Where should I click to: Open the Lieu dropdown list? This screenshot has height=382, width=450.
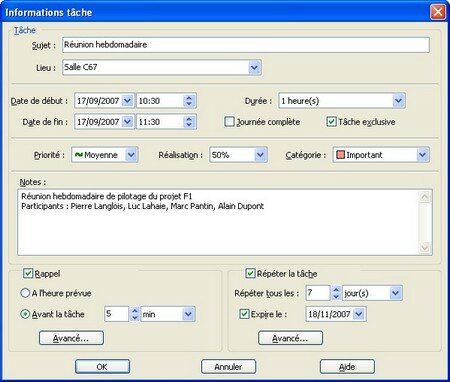254,68
